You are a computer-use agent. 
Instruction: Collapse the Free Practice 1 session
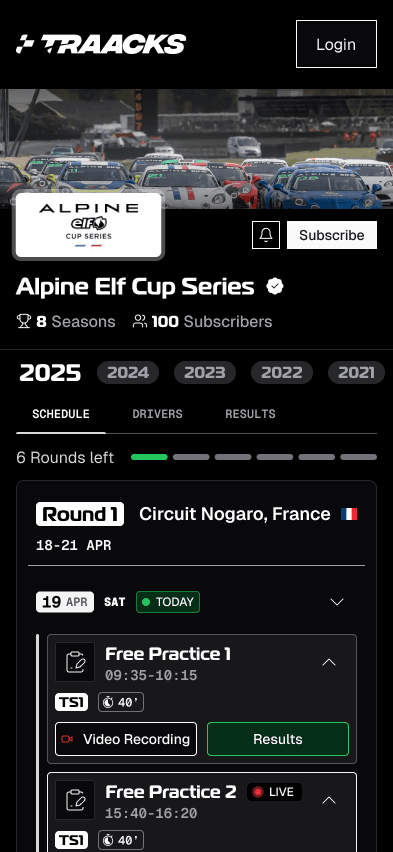pos(329,662)
